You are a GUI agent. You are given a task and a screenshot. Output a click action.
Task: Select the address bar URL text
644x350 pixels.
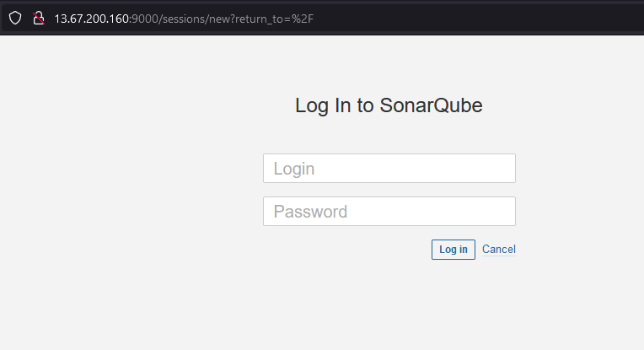pos(186,18)
